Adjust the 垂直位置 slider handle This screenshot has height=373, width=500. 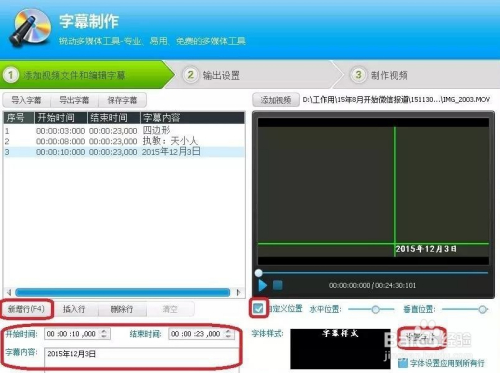[x=482, y=309]
